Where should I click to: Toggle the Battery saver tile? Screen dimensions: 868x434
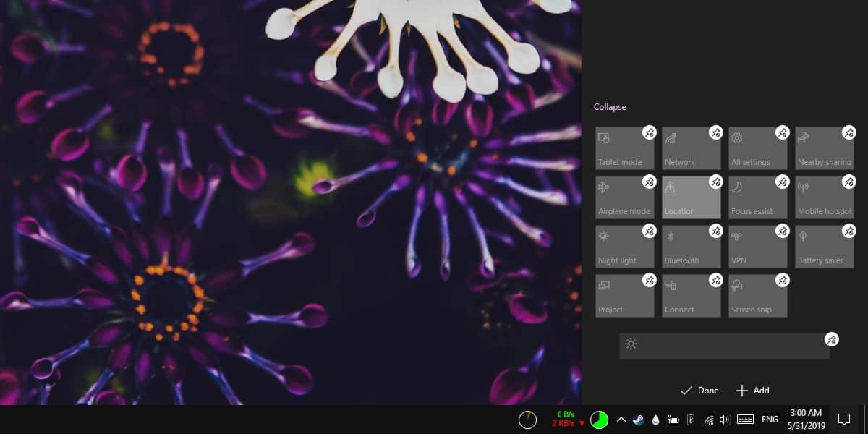[x=825, y=247]
